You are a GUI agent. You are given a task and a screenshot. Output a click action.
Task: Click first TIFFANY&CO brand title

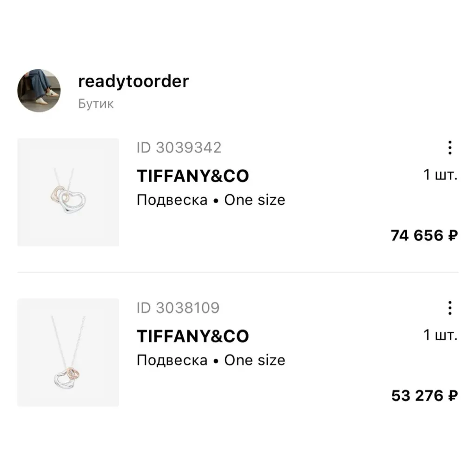(192, 176)
